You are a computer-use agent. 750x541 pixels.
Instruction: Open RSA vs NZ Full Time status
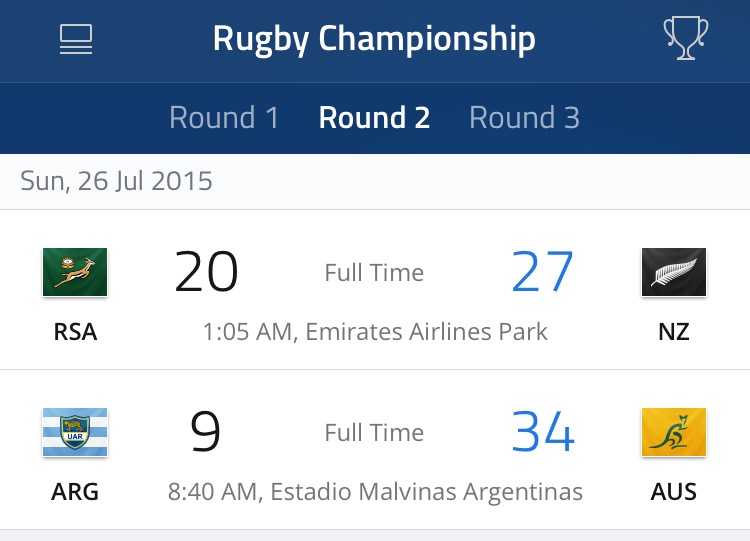click(x=375, y=273)
